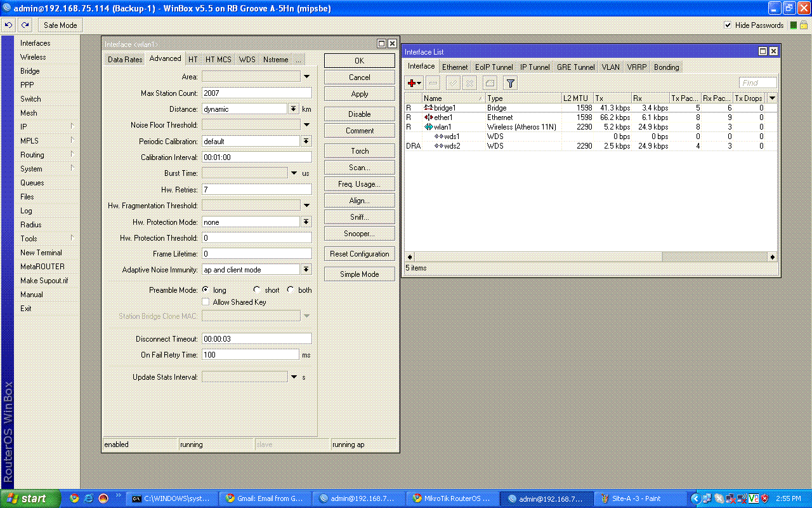Click the red plus Add interface icon
Viewport: 812px width, 508px height.
click(x=414, y=83)
